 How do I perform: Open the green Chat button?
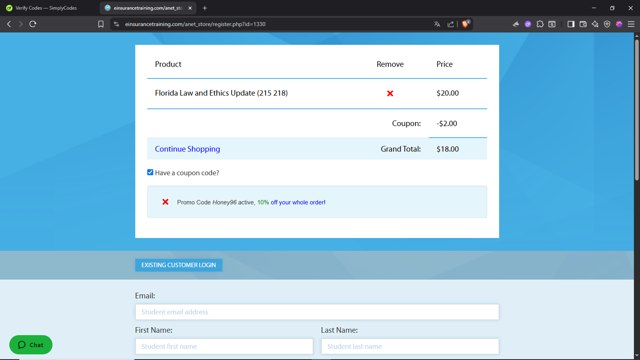pos(31,345)
